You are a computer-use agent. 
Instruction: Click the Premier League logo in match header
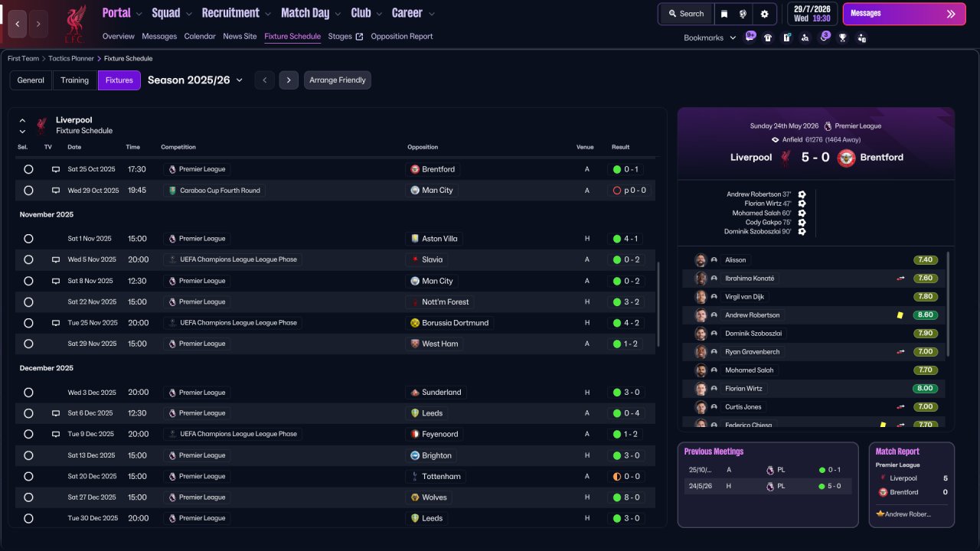pos(828,126)
